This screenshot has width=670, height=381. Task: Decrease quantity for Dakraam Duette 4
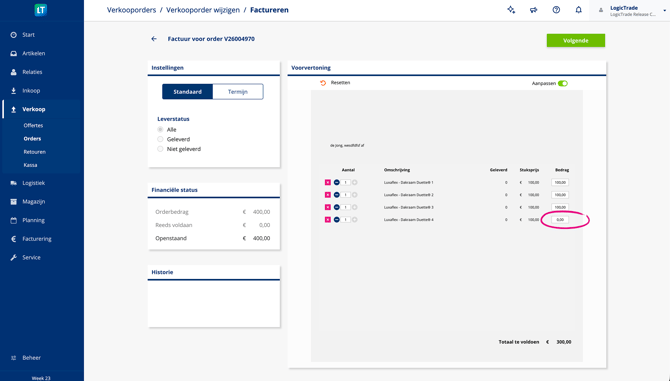click(x=337, y=220)
